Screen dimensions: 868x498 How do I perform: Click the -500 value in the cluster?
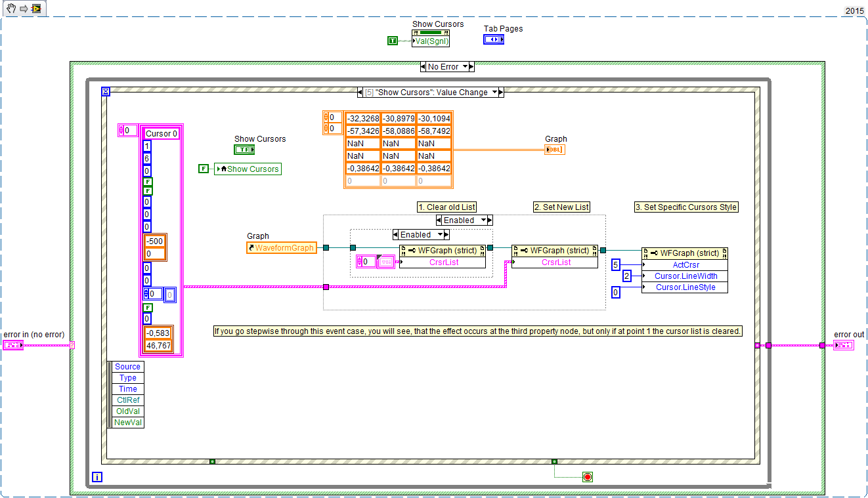coord(156,241)
